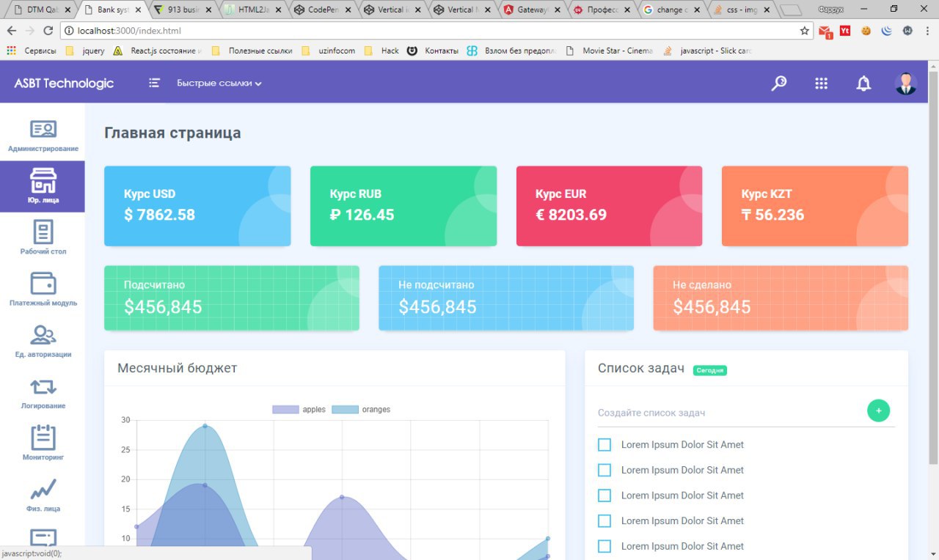Check the second Lorem Ipsum task

pyautogui.click(x=604, y=470)
